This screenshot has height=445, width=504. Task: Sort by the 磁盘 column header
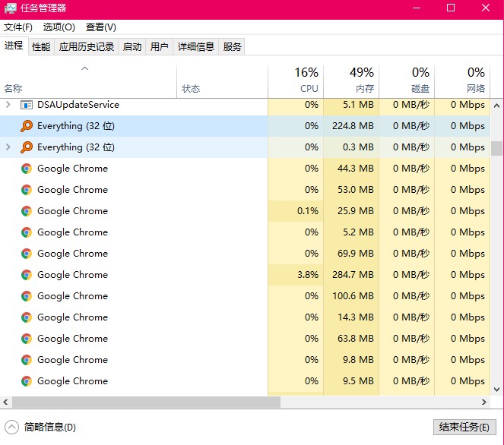click(407, 82)
